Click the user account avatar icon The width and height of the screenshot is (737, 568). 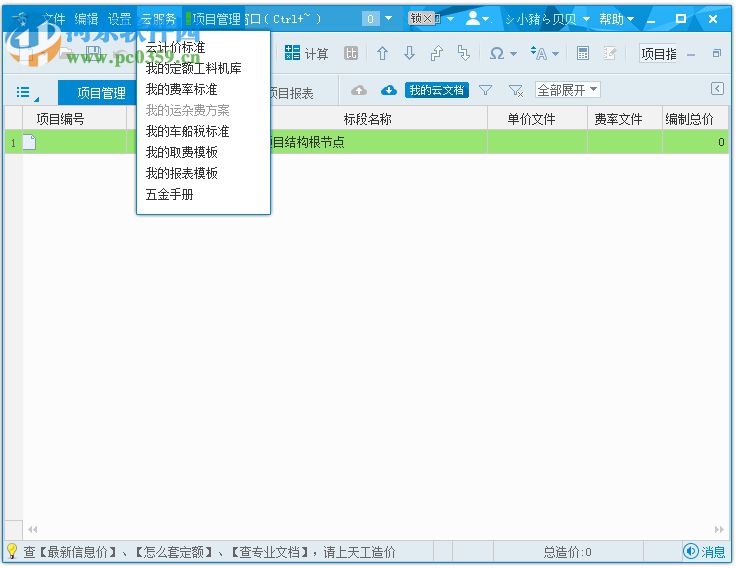[473, 18]
